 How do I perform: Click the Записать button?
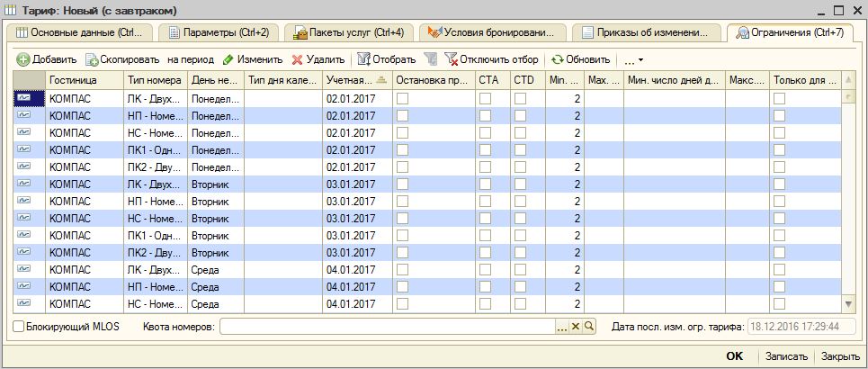(787, 356)
